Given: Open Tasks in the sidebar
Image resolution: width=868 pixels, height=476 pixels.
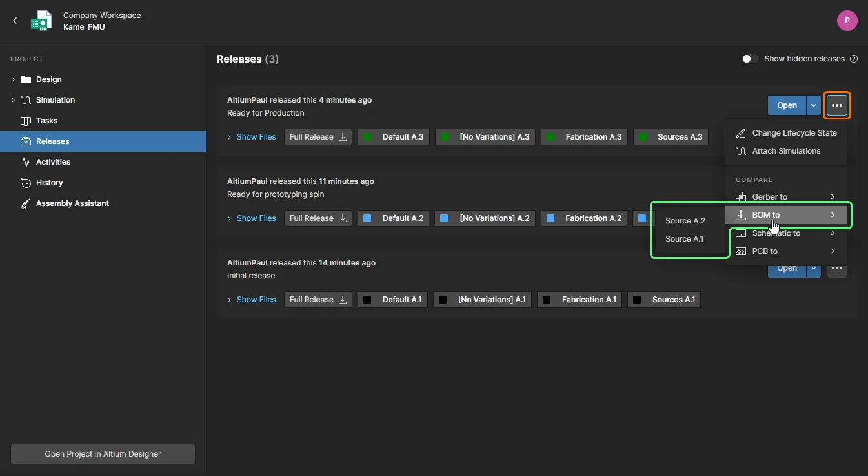Looking at the screenshot, I should (x=103, y=121).
